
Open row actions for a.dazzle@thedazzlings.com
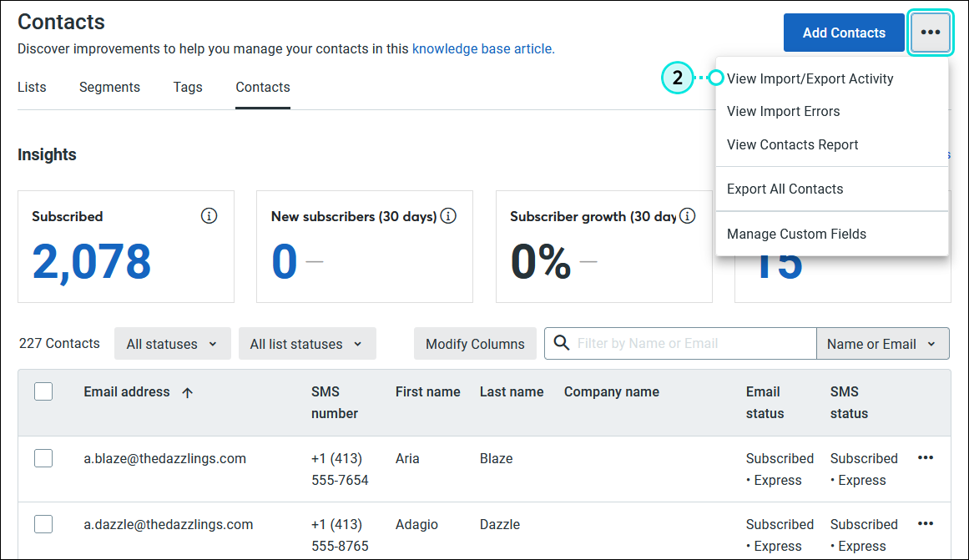[x=925, y=524]
